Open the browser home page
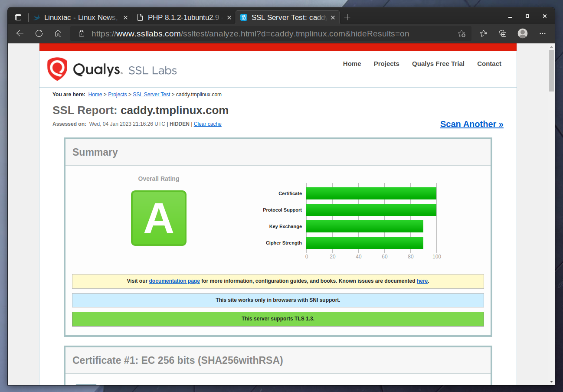This screenshot has width=563, height=392. (58, 33)
